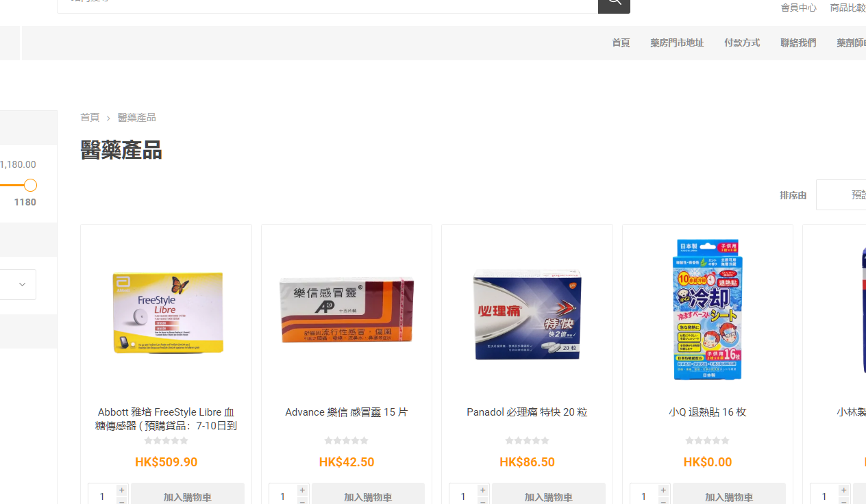Click price HK$509.90
The width and height of the screenshot is (866, 504).
[x=166, y=462]
